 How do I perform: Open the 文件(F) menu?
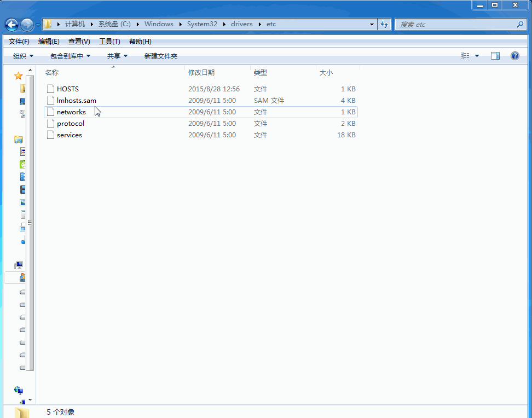19,42
